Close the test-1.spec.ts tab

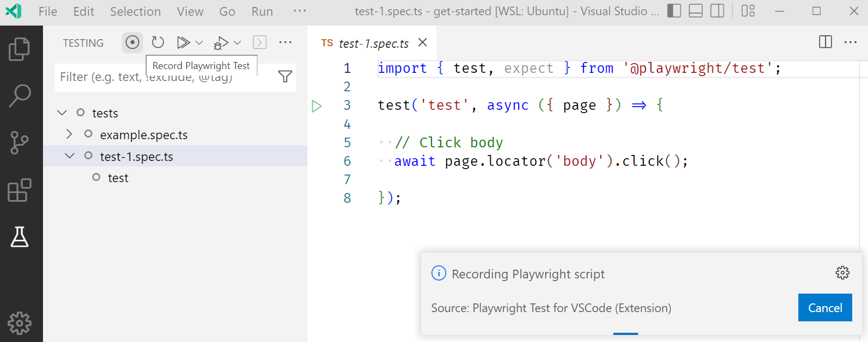pyautogui.click(x=422, y=42)
